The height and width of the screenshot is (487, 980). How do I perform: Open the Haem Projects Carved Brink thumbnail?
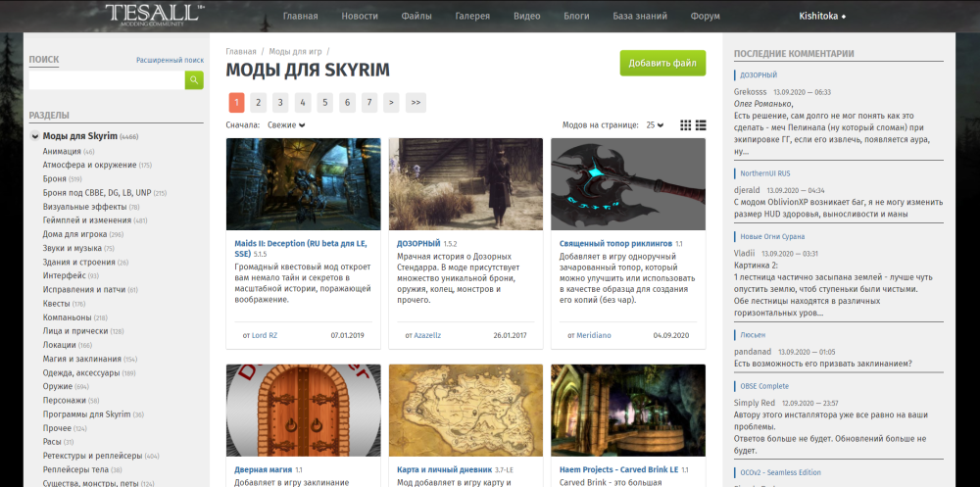point(628,411)
